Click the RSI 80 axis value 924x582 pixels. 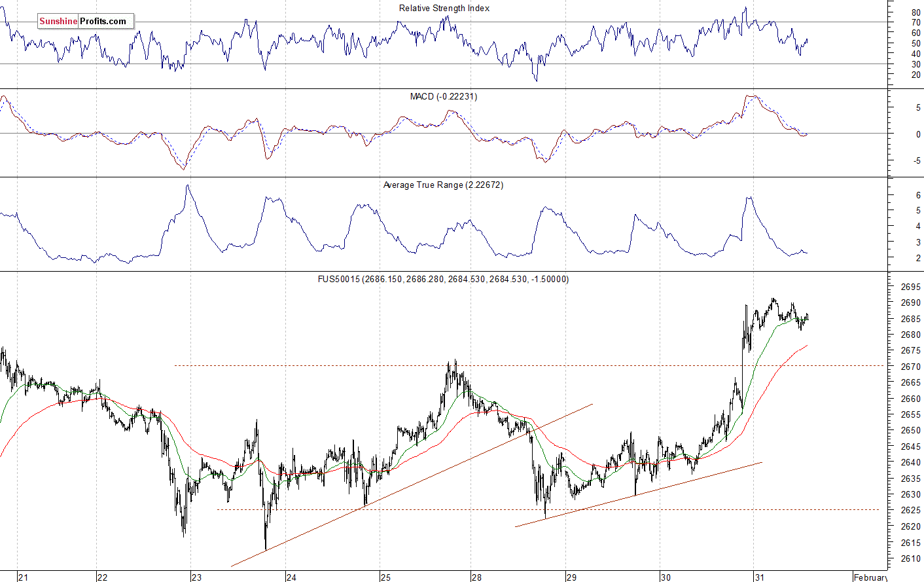[915, 12]
